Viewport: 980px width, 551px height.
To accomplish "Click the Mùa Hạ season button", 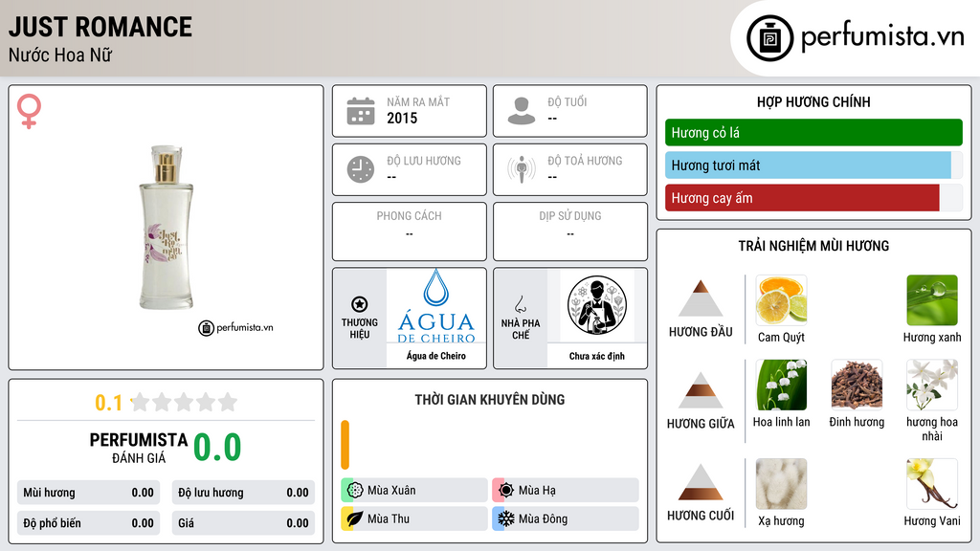I will click(566, 491).
